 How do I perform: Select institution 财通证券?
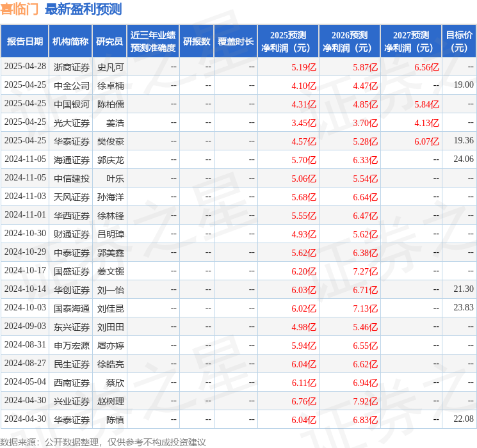point(72,234)
